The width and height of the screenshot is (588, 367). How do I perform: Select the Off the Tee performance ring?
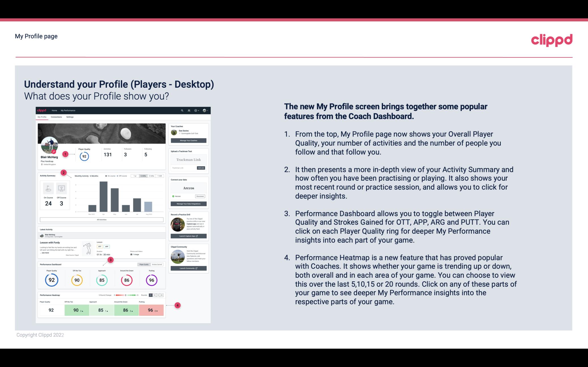coord(77,279)
